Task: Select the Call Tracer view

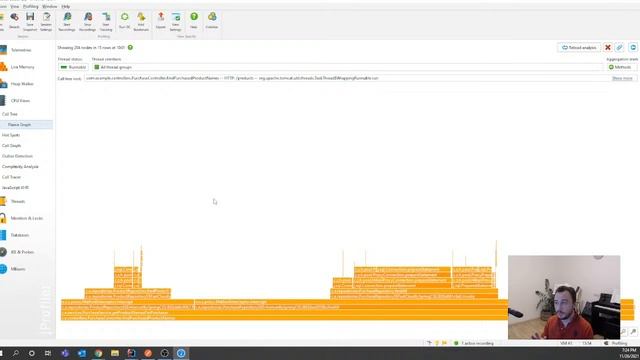Action: click(x=11, y=177)
